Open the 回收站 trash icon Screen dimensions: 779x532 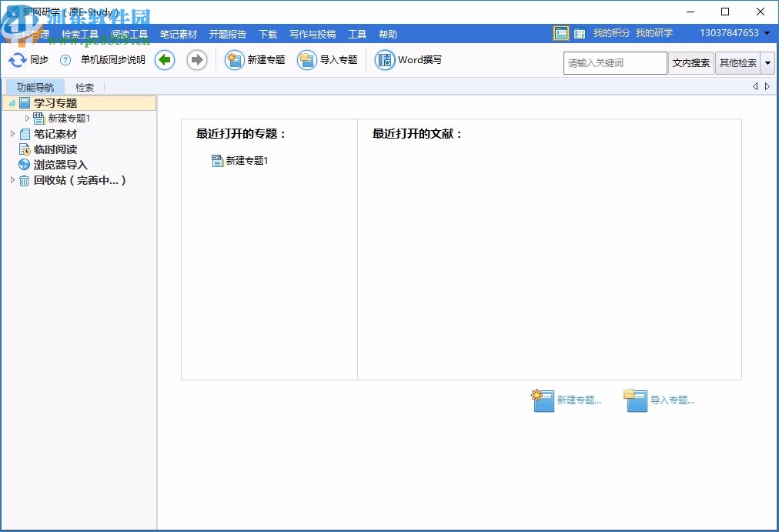tap(23, 180)
